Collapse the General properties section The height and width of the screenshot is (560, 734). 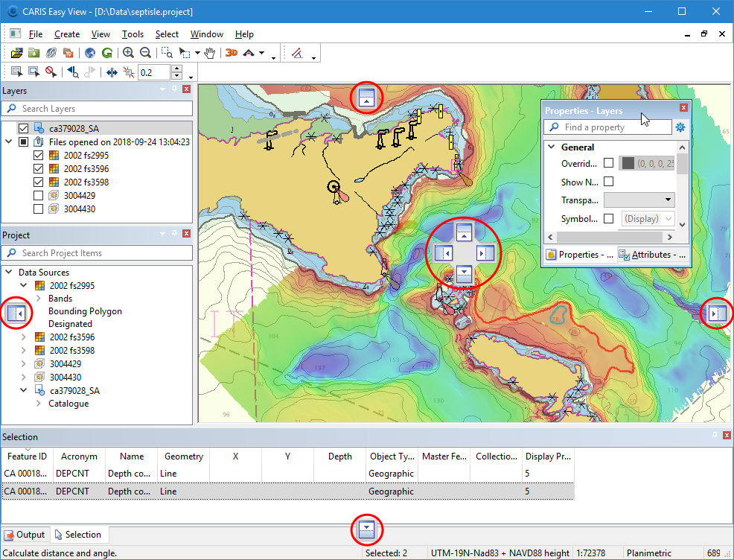coord(551,147)
